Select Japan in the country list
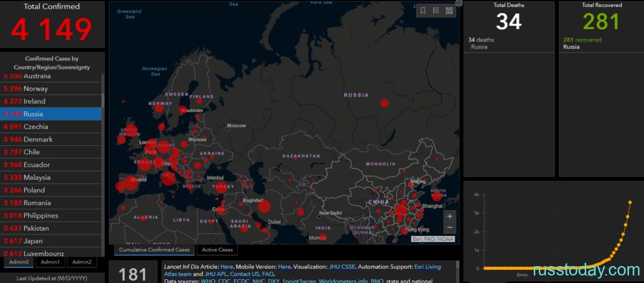 tap(51, 241)
